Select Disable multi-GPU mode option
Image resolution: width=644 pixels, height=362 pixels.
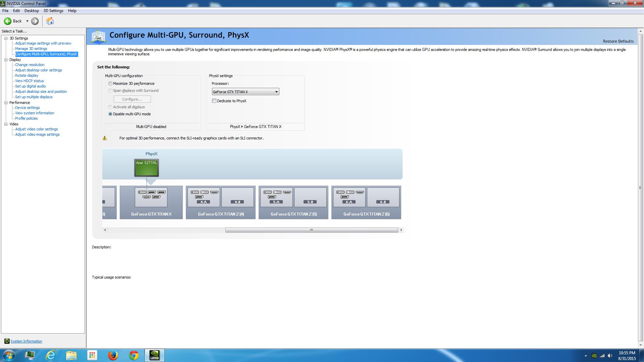pos(110,114)
